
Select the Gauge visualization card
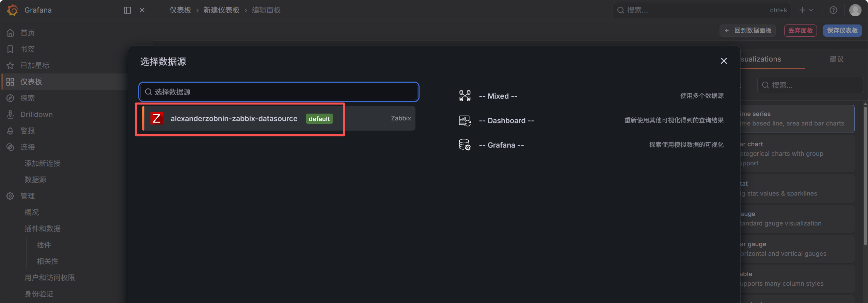click(x=797, y=219)
